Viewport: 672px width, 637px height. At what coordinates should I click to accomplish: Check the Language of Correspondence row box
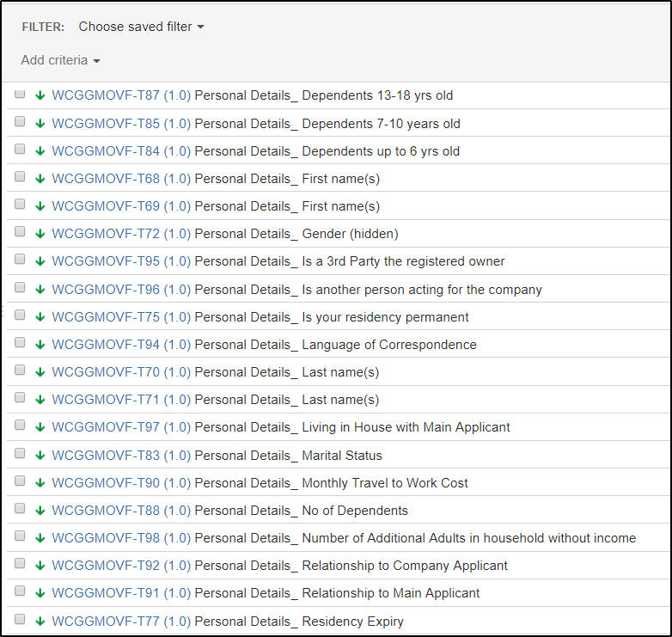(20, 342)
